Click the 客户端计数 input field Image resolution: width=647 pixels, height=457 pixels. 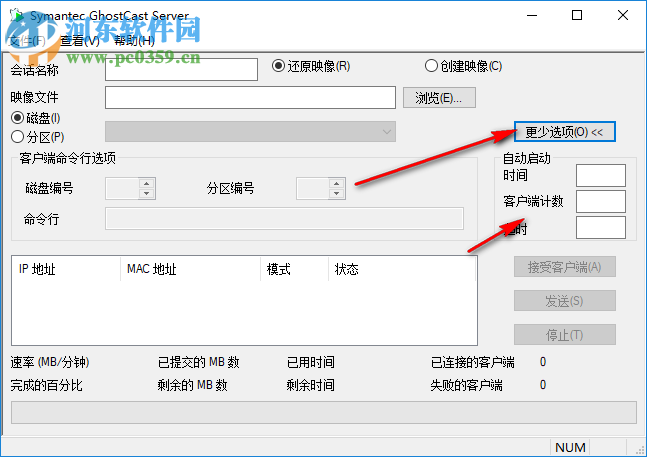(601, 201)
